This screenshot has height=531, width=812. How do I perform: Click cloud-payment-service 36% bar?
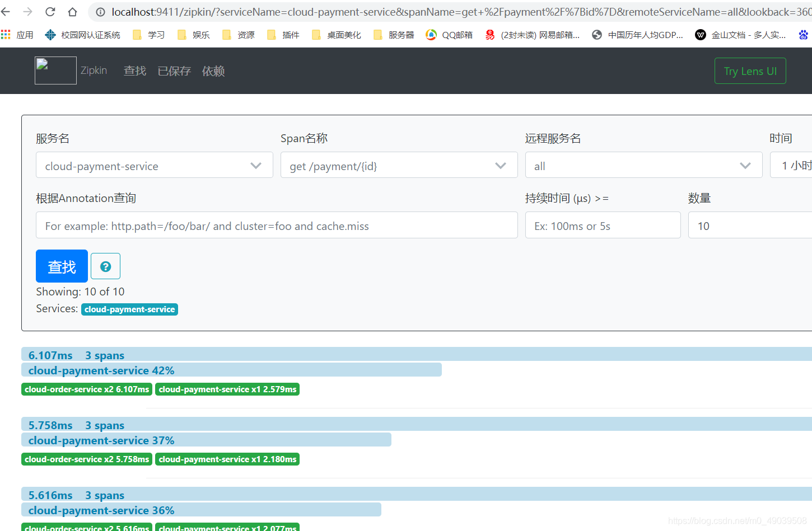[x=201, y=510]
